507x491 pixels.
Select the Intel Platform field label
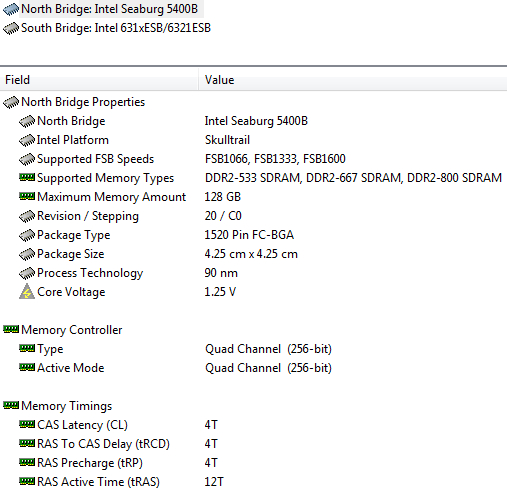(x=73, y=140)
